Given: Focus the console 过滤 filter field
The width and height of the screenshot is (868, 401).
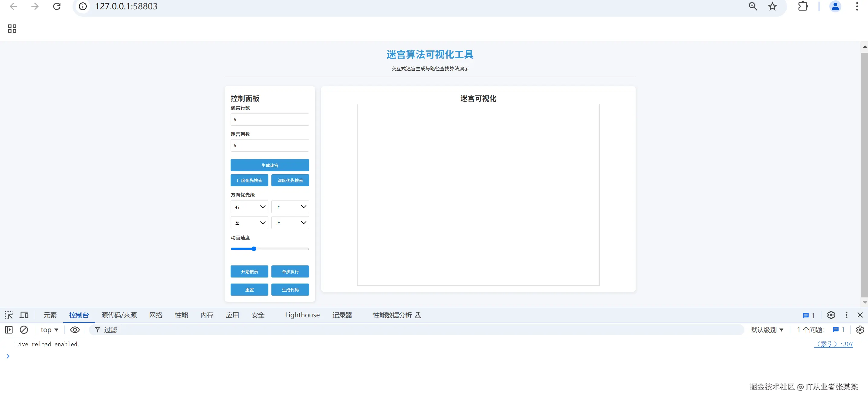Looking at the screenshot, I should (416, 330).
